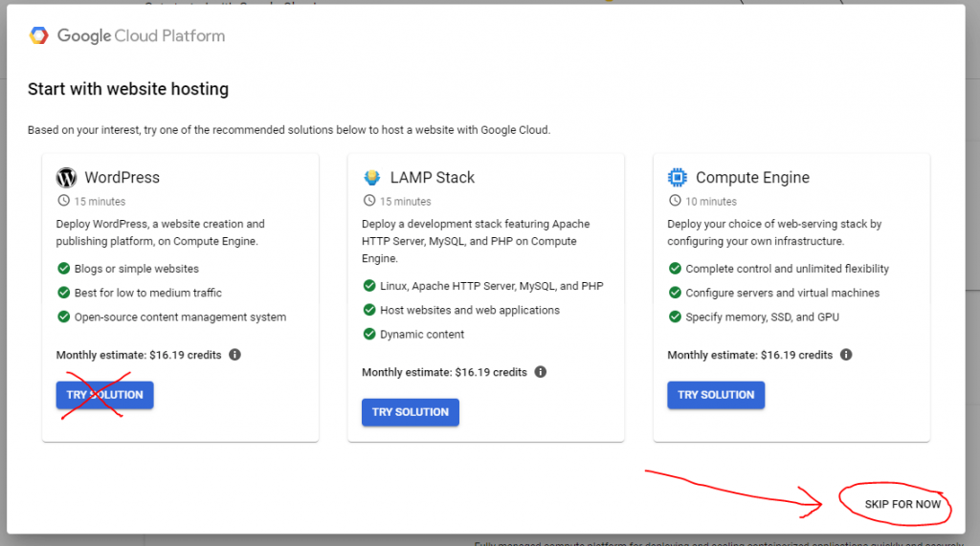The image size is (980, 546).
Task: Click the Compute Engine chip icon
Action: click(x=677, y=178)
